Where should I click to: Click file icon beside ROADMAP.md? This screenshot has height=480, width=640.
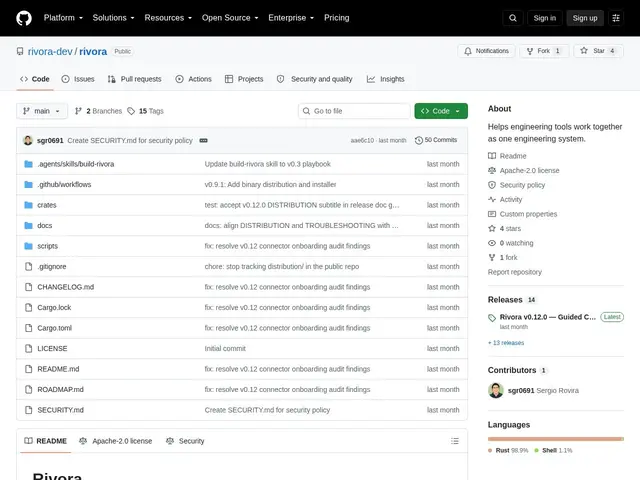(x=29, y=389)
